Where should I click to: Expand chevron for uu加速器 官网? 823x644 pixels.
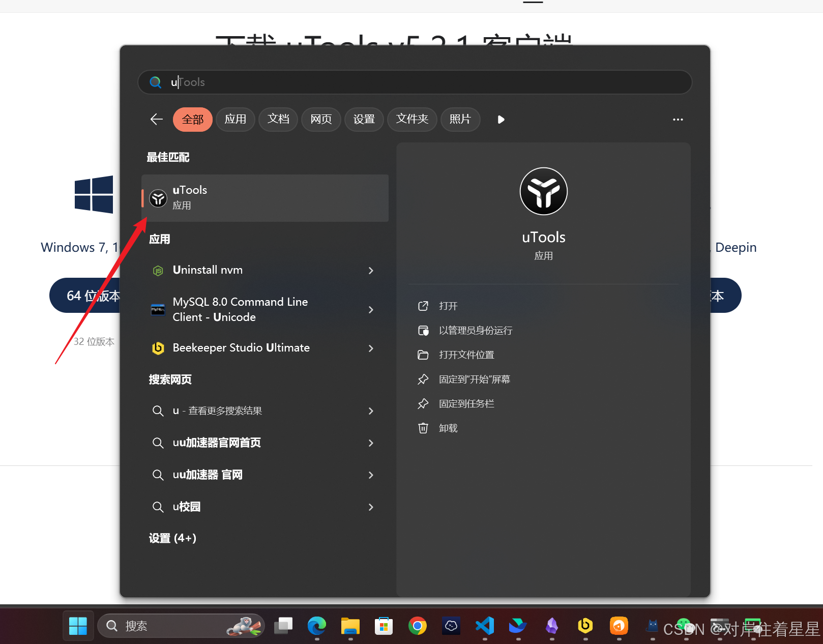[x=371, y=475]
